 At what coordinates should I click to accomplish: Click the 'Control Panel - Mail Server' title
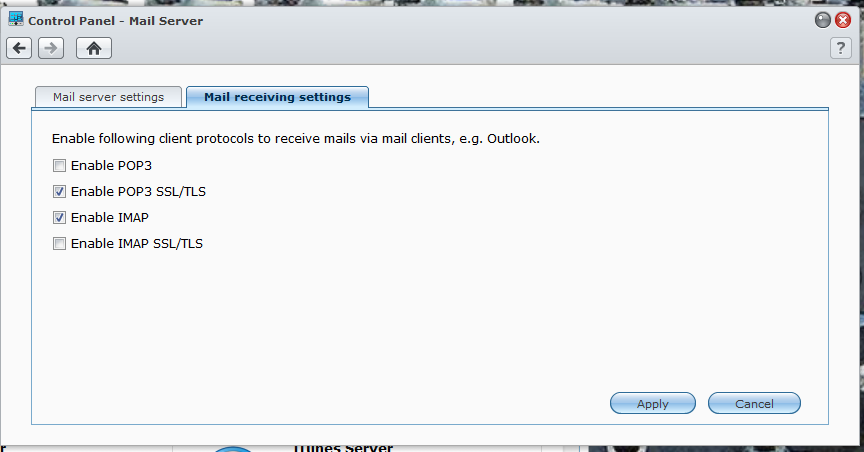click(x=116, y=21)
